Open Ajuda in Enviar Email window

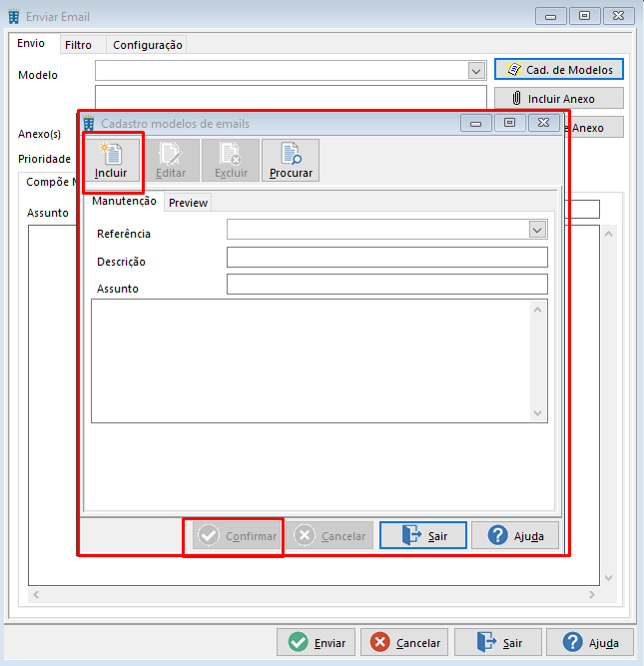tap(590, 643)
